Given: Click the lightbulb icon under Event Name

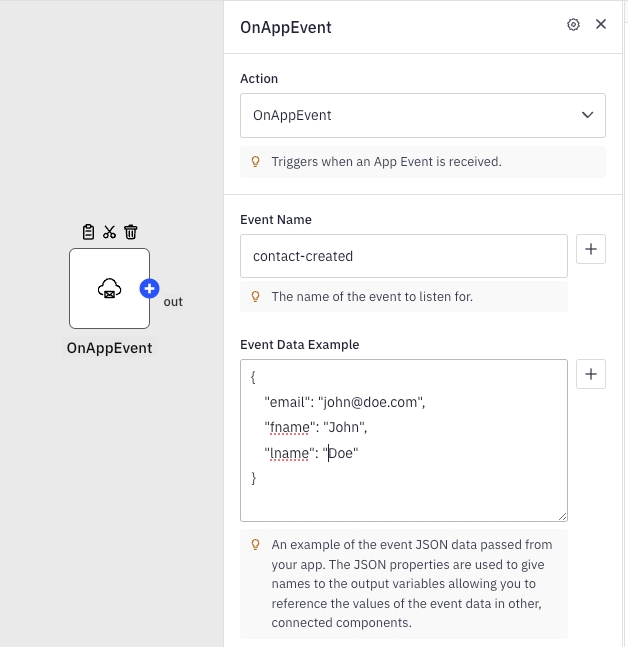Looking at the screenshot, I should [x=255, y=297].
